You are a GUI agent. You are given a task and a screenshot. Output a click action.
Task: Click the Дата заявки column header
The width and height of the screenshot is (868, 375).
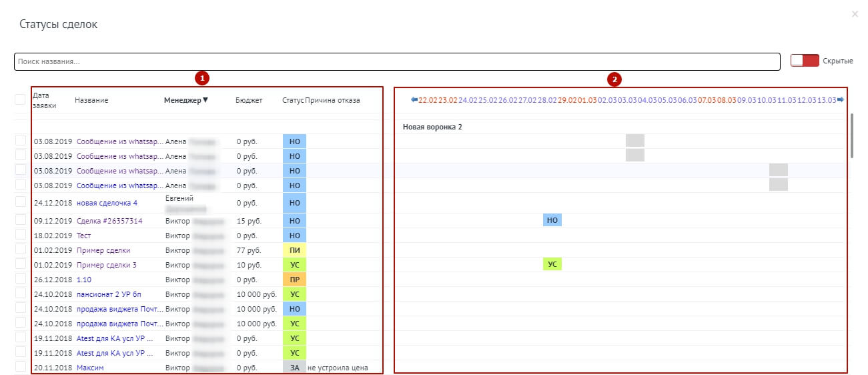click(45, 100)
